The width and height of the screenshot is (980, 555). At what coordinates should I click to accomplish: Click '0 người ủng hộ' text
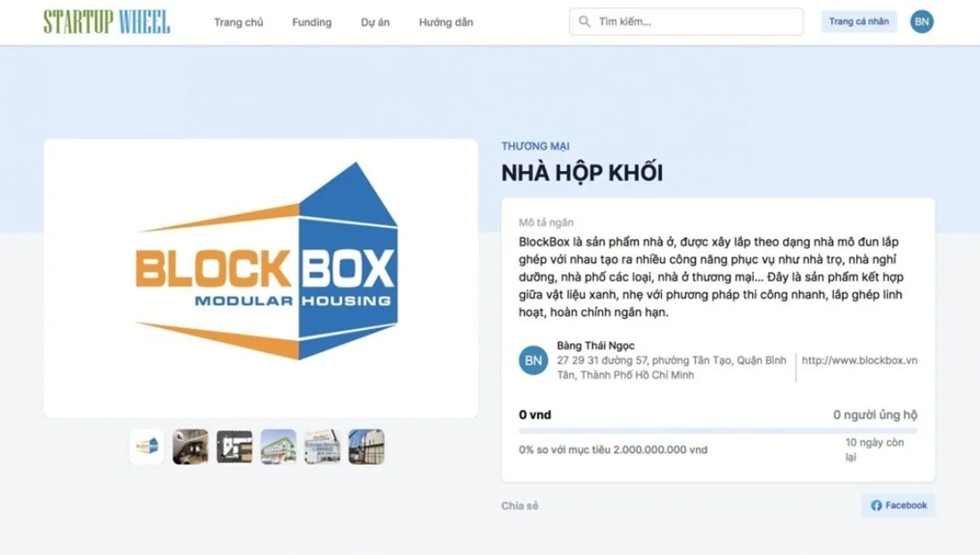[875, 415]
